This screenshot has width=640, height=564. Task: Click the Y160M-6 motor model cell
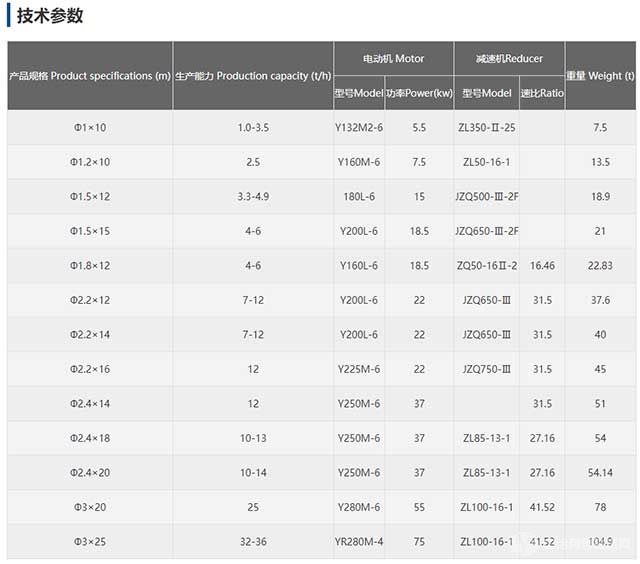(x=359, y=162)
